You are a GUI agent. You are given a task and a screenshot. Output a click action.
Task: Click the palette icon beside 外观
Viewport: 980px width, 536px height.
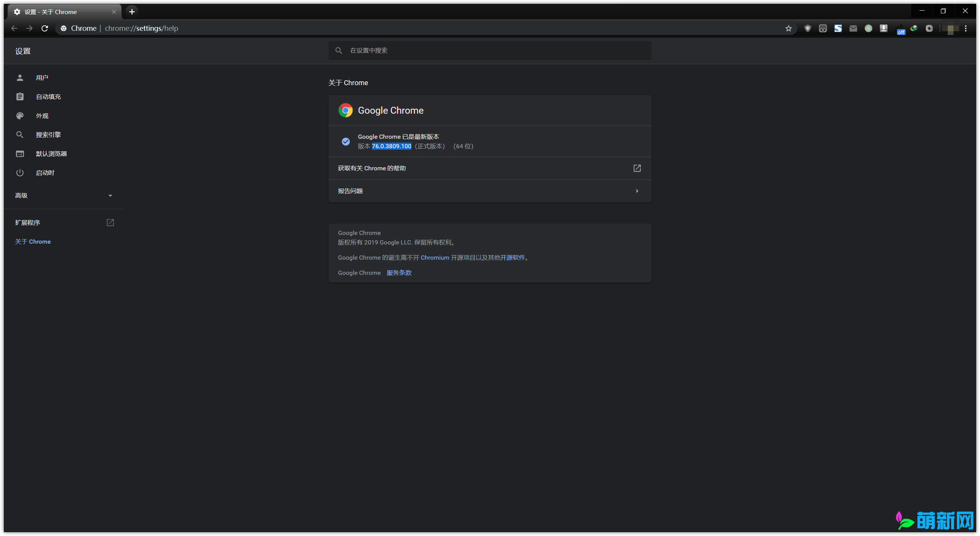tap(20, 116)
